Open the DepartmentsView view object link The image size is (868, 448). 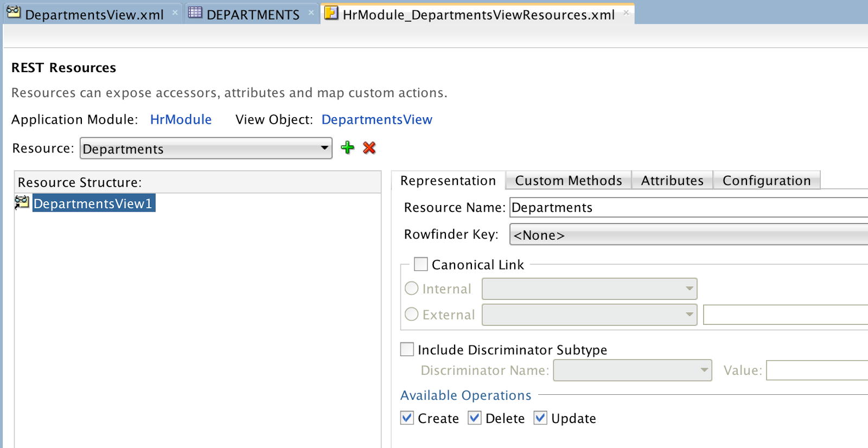377,119
